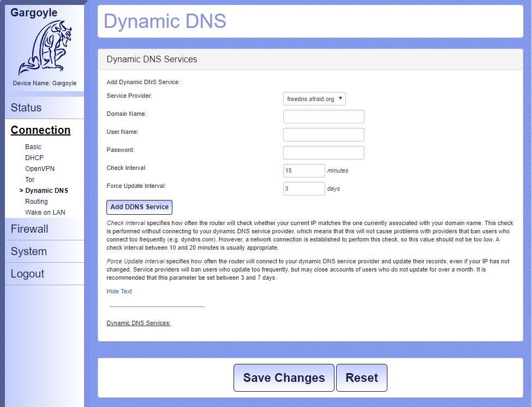Open the Status menu section
The width and height of the screenshot is (532, 407).
[26, 108]
